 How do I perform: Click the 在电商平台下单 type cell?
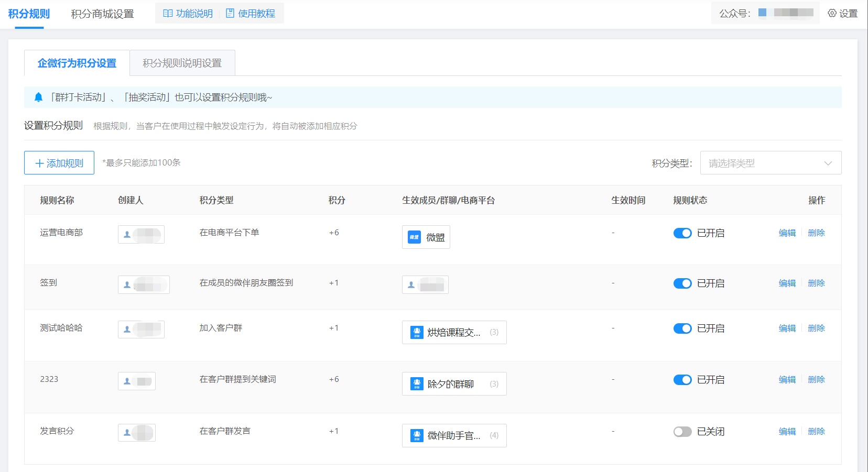click(229, 233)
